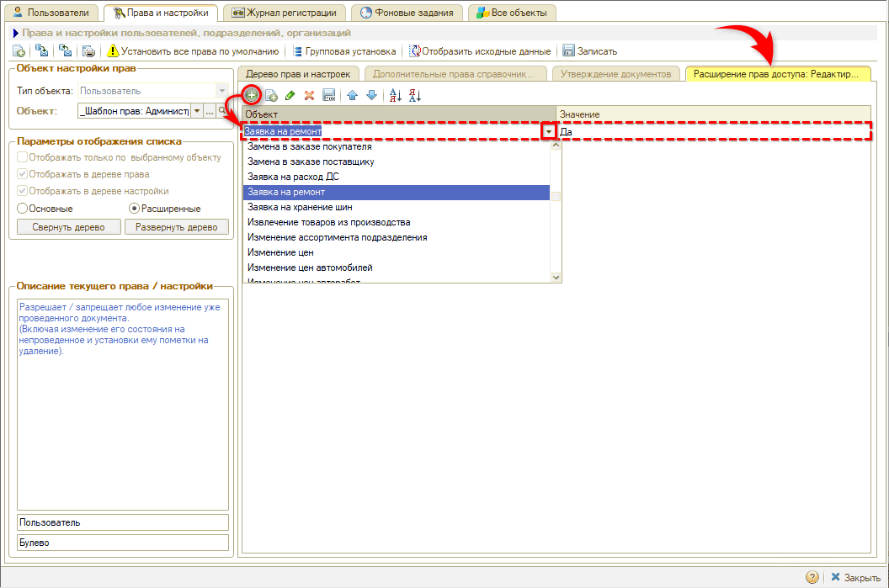The image size is (889, 588).
Task: Select the Расширенные radio button
Action: [134, 208]
